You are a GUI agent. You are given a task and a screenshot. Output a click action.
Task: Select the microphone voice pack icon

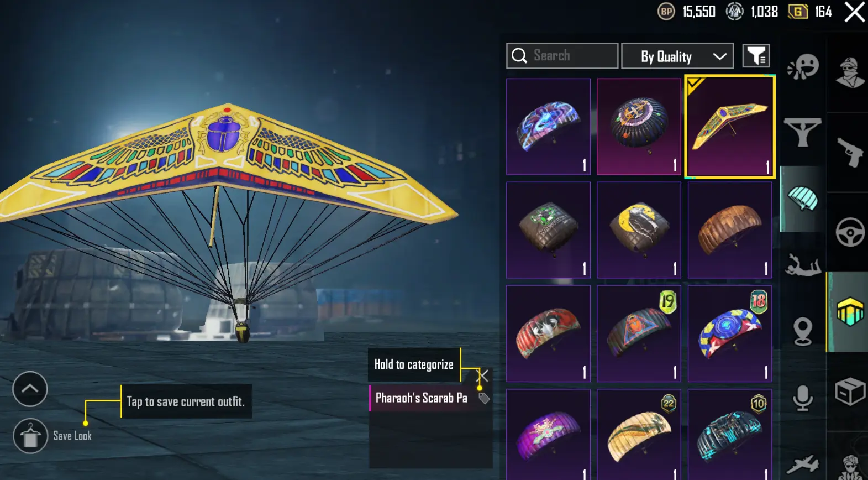coord(802,398)
